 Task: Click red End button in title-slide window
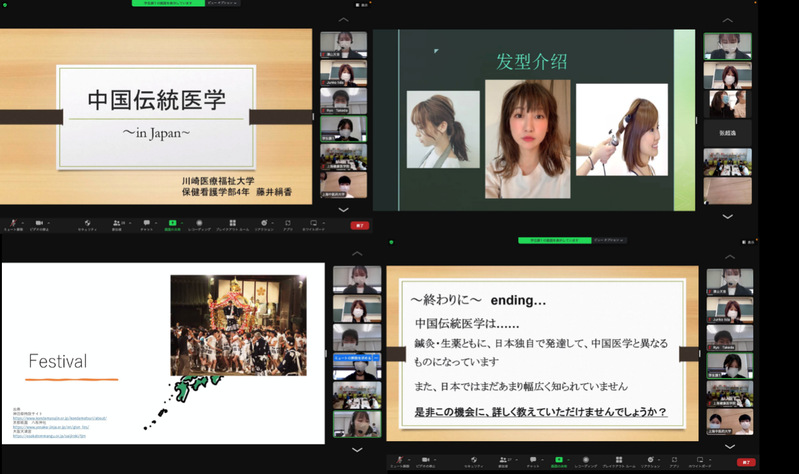point(359,225)
